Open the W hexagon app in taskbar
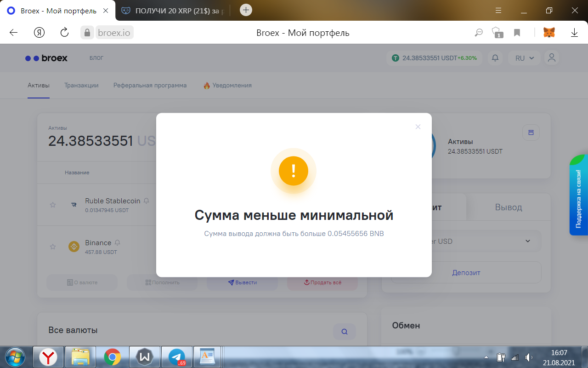Screen dimensions: 588x368 145,356
